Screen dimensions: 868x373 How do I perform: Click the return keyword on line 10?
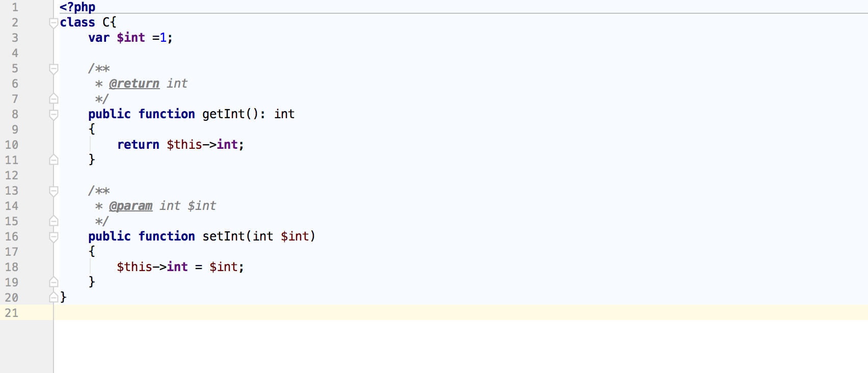[138, 145]
